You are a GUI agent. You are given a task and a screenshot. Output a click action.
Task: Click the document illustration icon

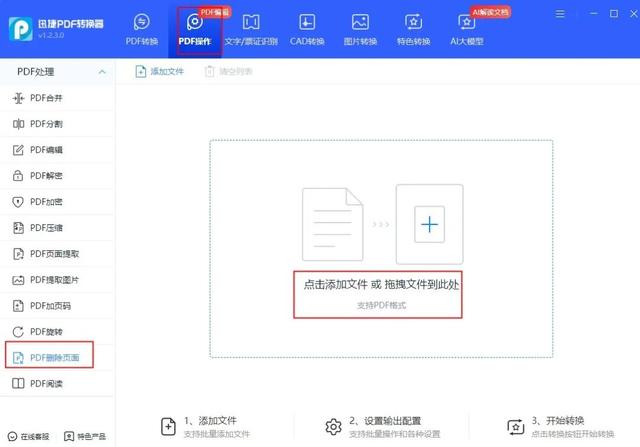(x=332, y=225)
